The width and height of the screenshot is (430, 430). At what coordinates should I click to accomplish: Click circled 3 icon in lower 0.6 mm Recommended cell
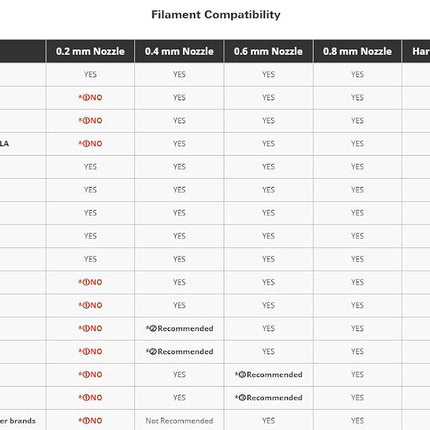(x=242, y=398)
